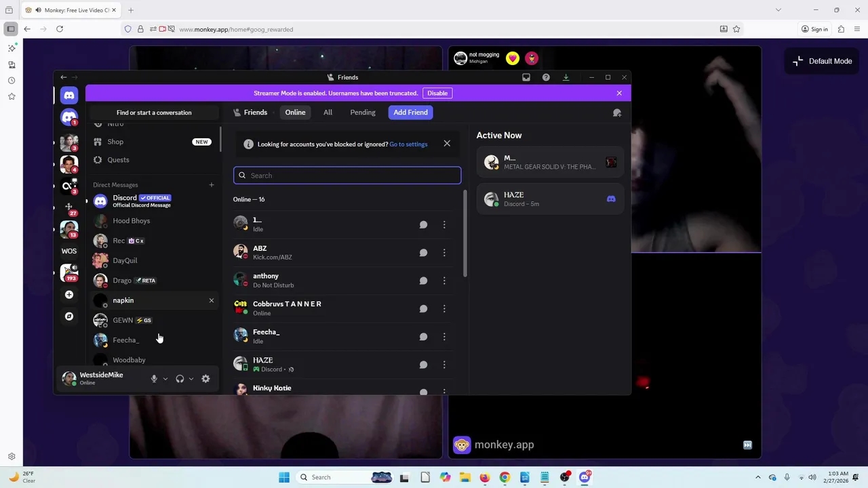Click Firefox address bar URL

236,29
